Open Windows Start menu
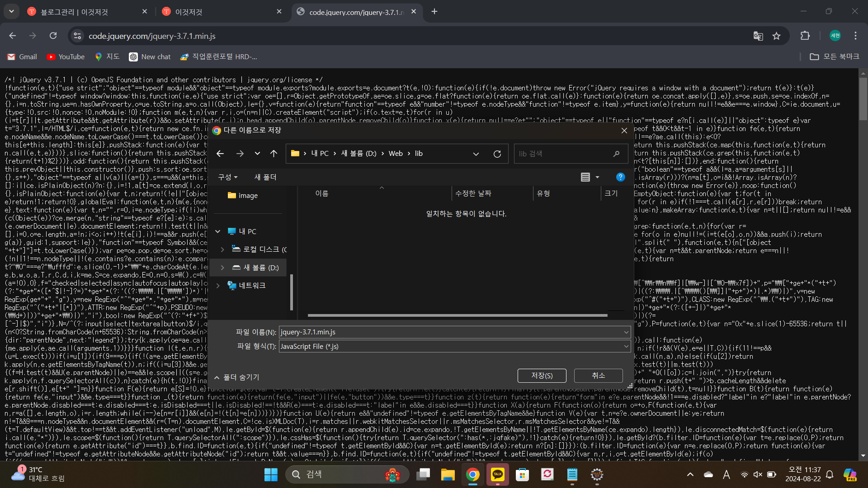The image size is (868, 488). click(x=271, y=474)
